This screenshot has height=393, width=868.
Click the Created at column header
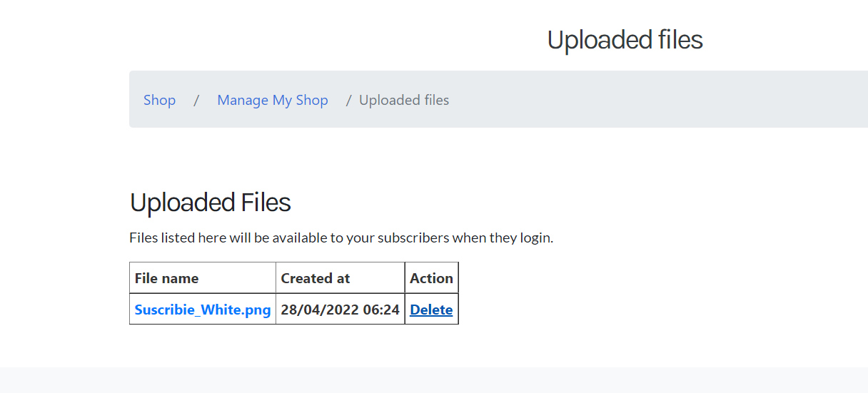pos(316,278)
